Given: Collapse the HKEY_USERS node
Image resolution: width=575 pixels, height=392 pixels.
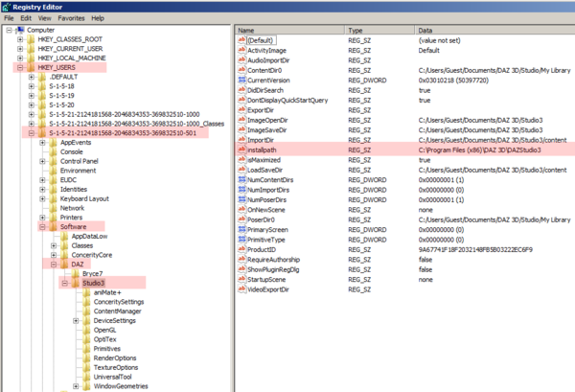Looking at the screenshot, I should click(x=20, y=67).
